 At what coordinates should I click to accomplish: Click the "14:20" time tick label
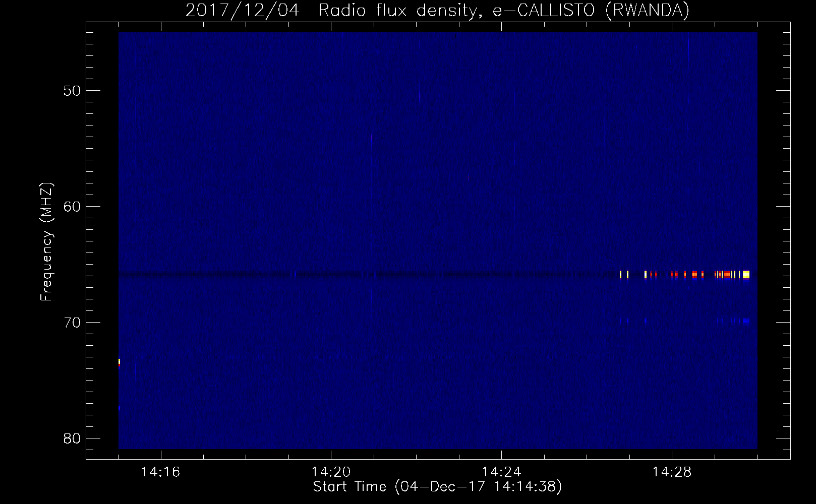coord(331,472)
